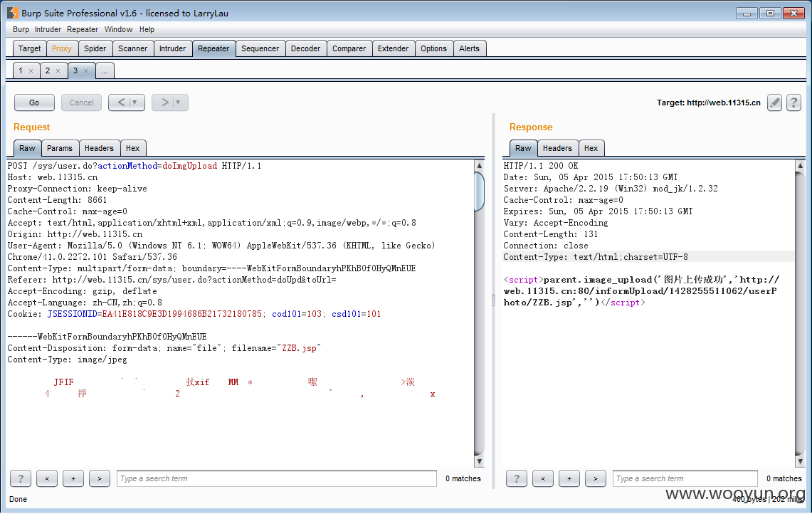The image size is (812, 514).
Task: Switch to the Intruder tool tab
Action: pyautogui.click(x=172, y=48)
